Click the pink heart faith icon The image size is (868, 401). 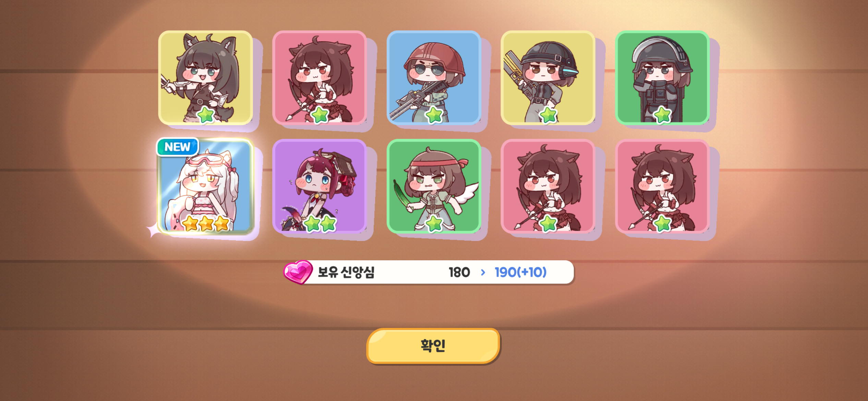click(x=298, y=272)
